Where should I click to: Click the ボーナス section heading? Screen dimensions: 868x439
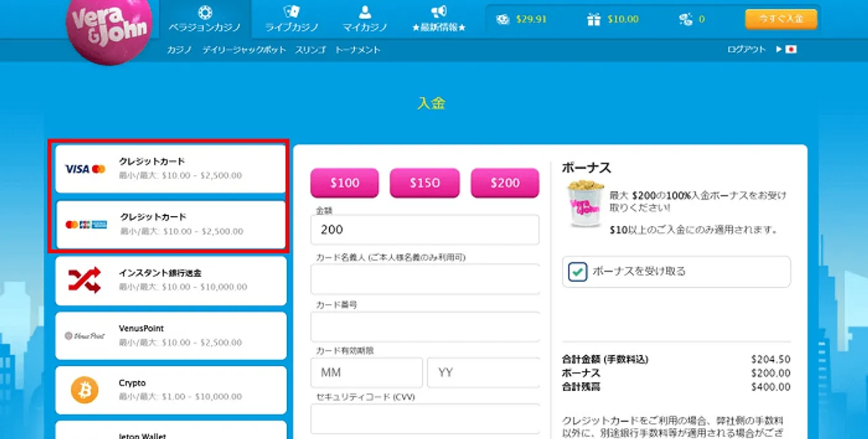[587, 167]
